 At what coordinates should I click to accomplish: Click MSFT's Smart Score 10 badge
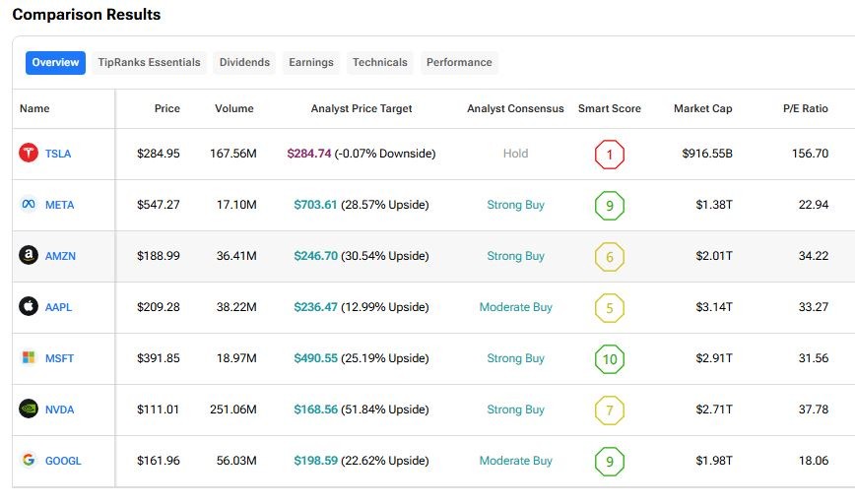[x=610, y=358]
